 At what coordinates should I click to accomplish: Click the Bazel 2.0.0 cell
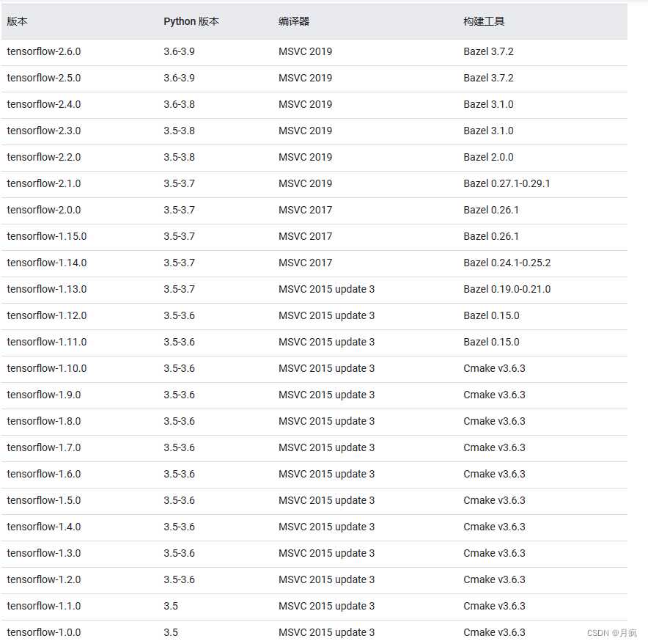(x=488, y=158)
